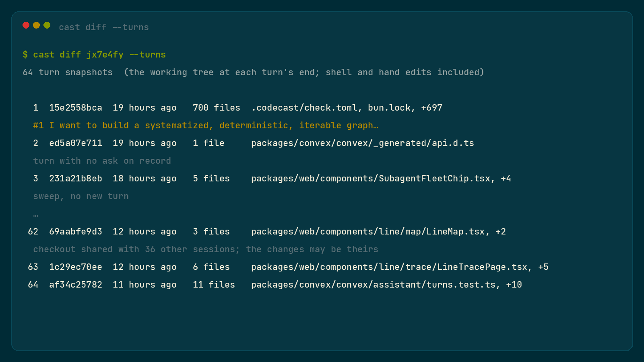Select snapshot hash af34c25782

[76, 285]
